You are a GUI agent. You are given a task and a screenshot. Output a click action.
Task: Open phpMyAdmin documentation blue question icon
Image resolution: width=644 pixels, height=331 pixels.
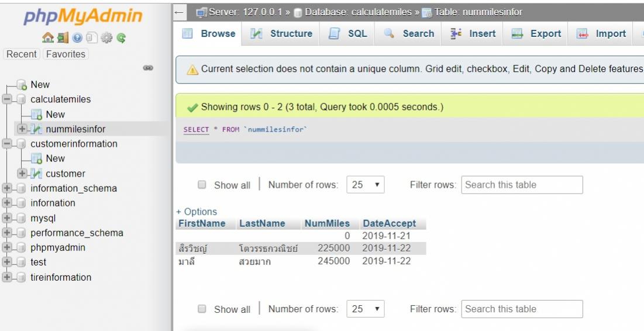tap(77, 38)
